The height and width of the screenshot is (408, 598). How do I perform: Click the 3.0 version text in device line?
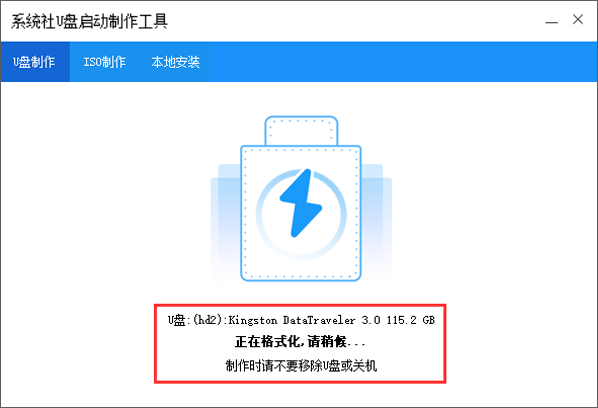[371, 320]
